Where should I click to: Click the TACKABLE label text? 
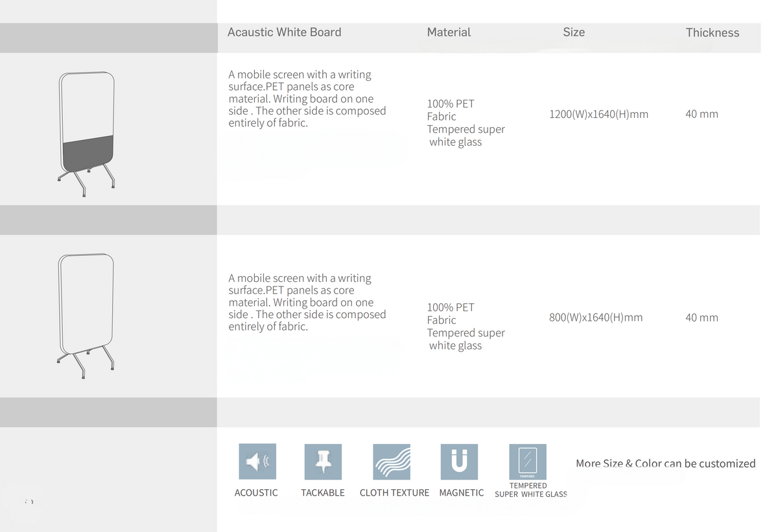pyautogui.click(x=323, y=492)
